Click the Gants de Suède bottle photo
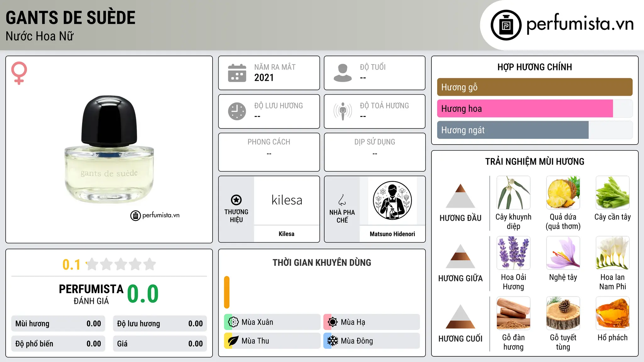644x362 pixels. (x=109, y=150)
